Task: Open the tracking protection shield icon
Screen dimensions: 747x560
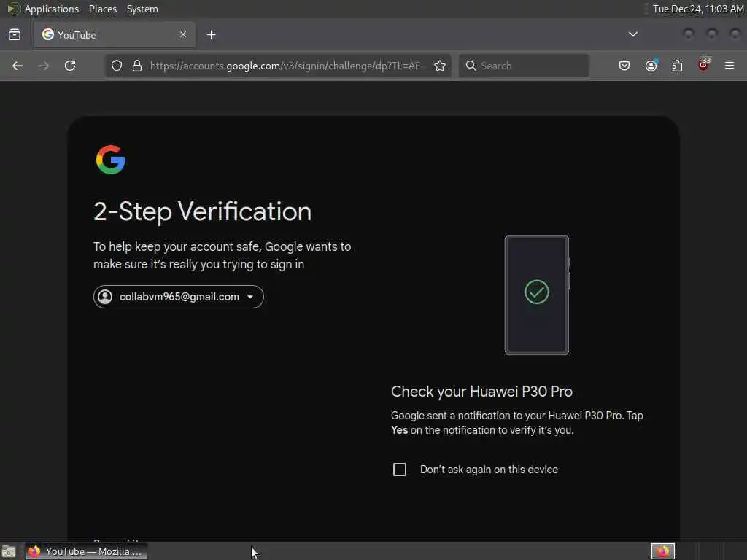Action: (117, 66)
